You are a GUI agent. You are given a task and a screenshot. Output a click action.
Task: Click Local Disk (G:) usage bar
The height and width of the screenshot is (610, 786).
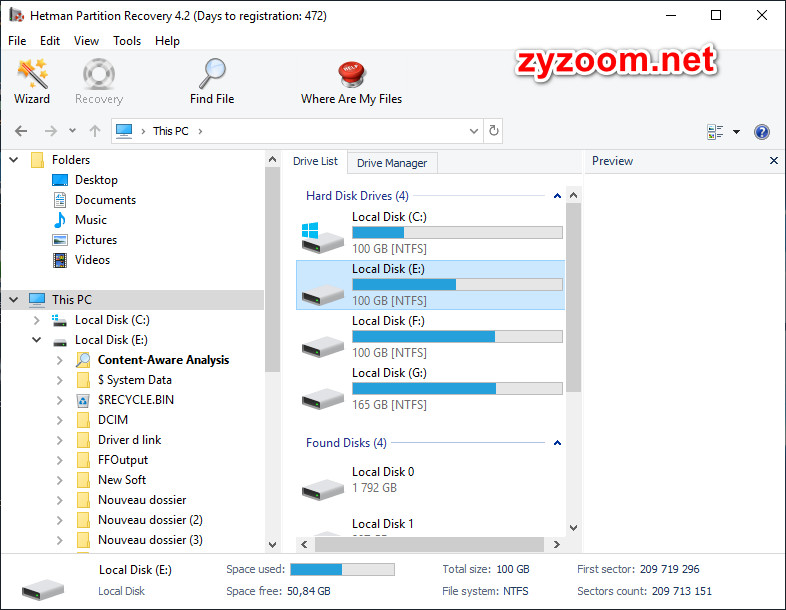click(x=457, y=388)
